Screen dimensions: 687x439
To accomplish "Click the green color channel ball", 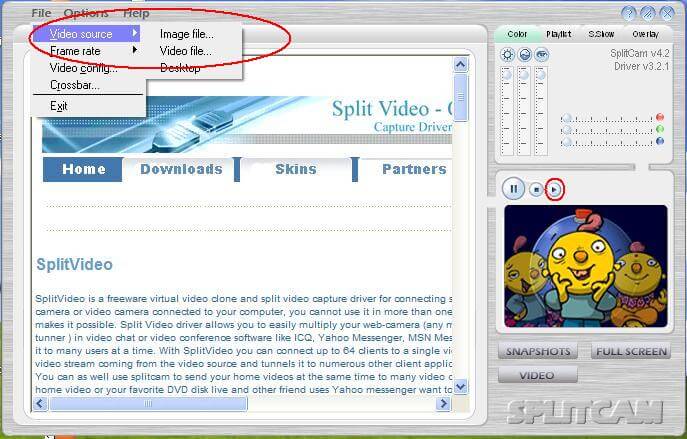I will [660, 129].
